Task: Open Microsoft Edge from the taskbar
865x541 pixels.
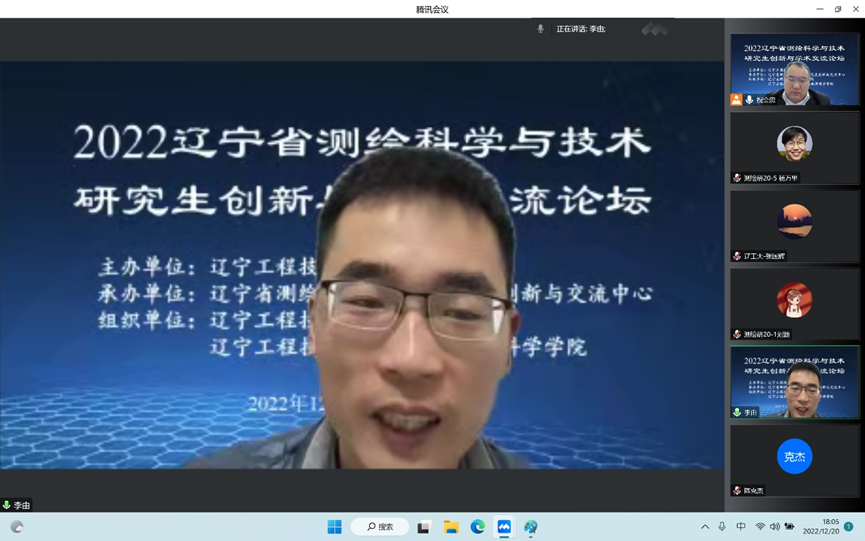Action: click(x=478, y=527)
